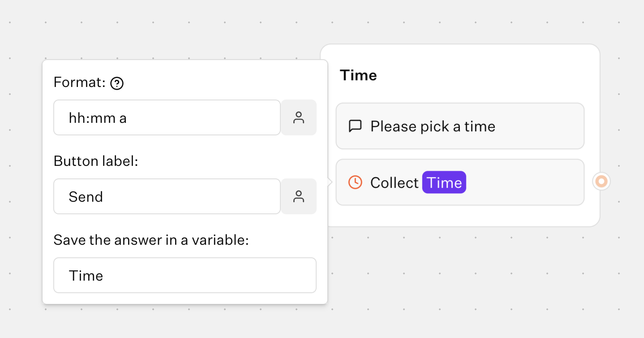Open the save answer variable field
Image resolution: width=644 pixels, height=338 pixels.
click(x=185, y=275)
